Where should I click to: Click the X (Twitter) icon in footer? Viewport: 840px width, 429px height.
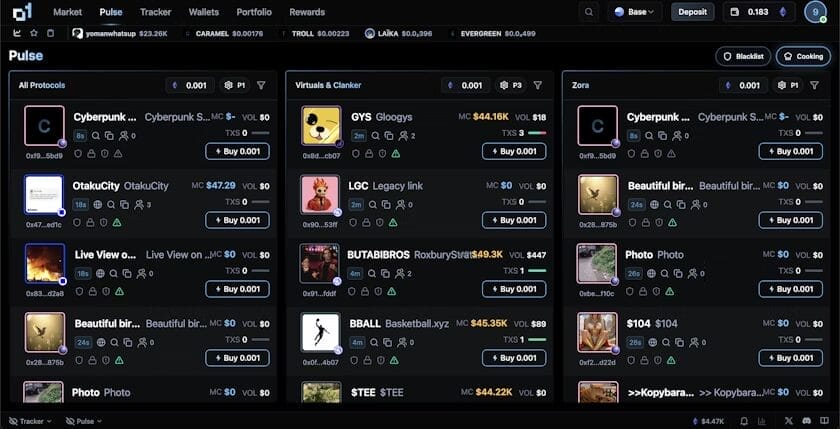coord(789,421)
